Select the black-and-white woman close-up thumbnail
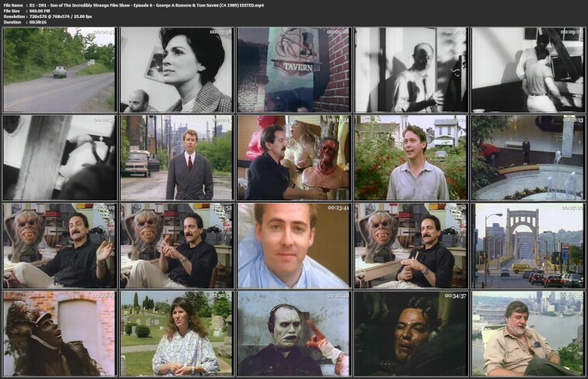Viewport: 588px width, 379px height. pos(176,69)
